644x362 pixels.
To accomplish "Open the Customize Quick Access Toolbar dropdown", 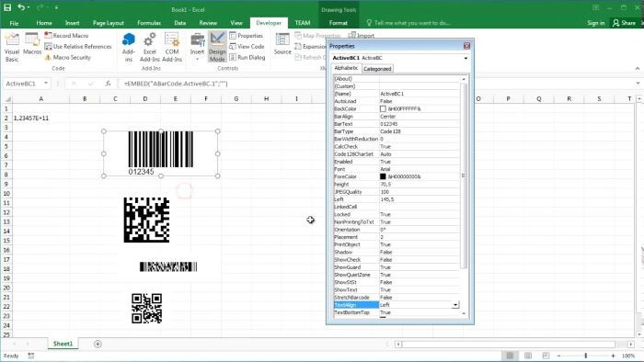I will [x=56, y=7].
